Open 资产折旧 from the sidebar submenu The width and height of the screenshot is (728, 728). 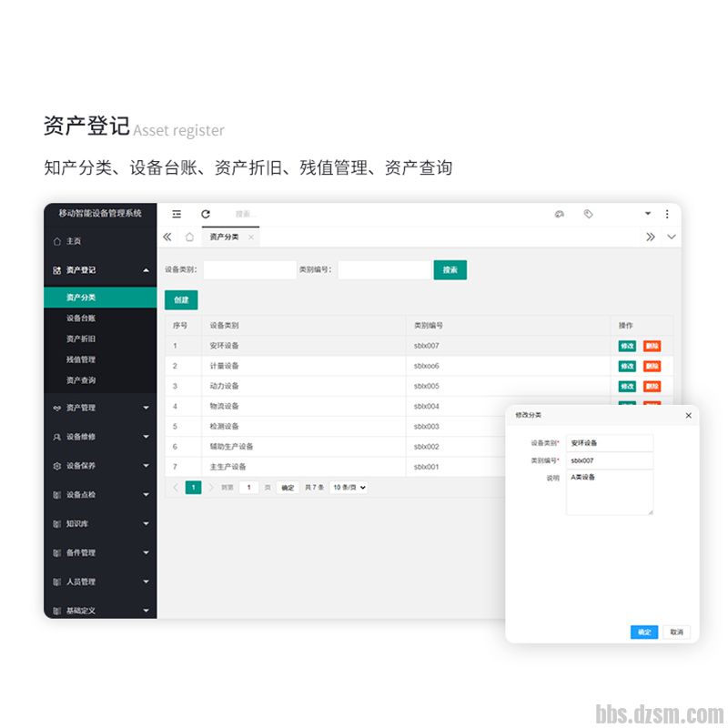click(x=81, y=339)
